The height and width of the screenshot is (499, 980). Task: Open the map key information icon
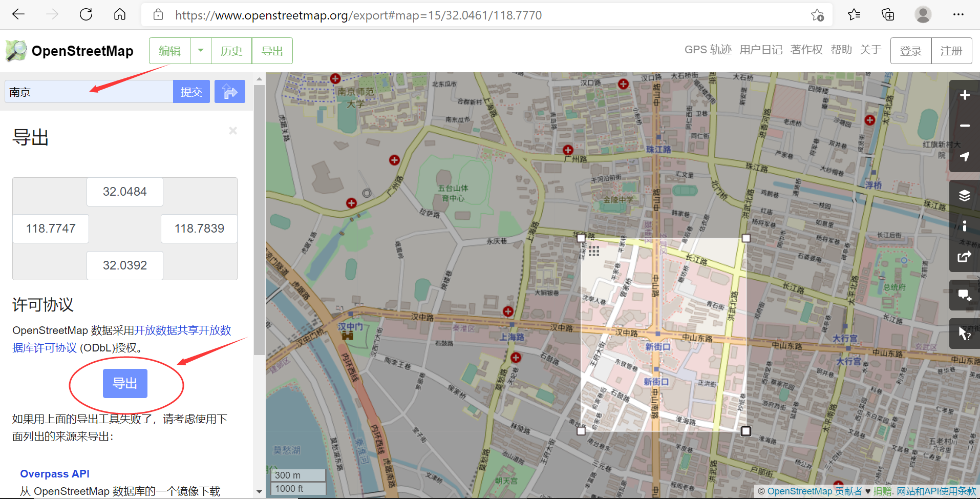tap(965, 225)
